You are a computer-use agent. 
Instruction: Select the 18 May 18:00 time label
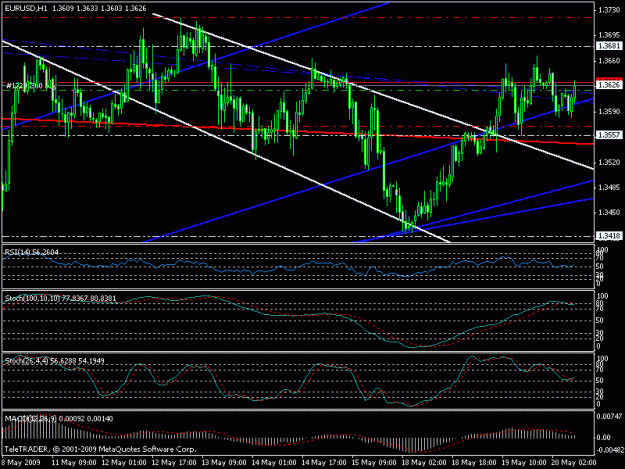(x=474, y=463)
